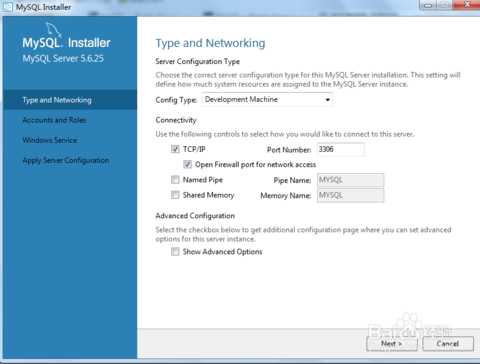Open the Windows Service step
The image size is (480, 364).
(50, 140)
